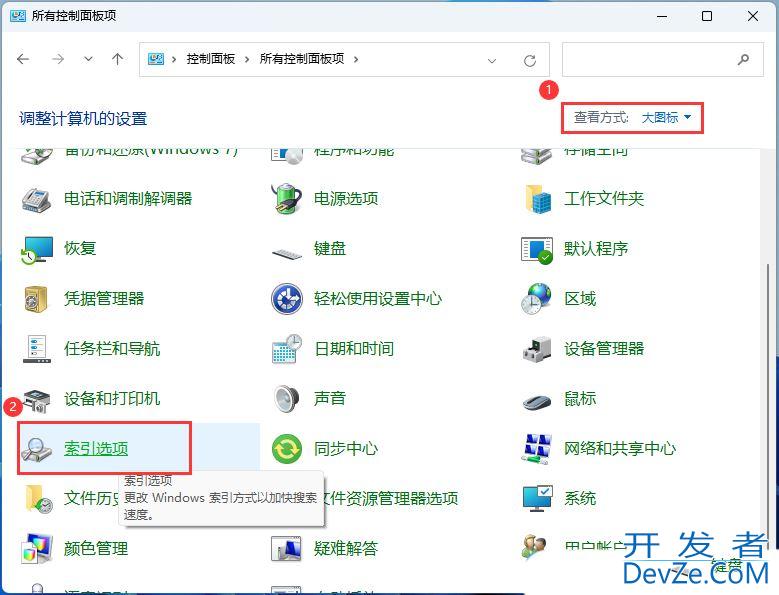Expand chevron after 所有控制面板项 breadcrumb
The height and width of the screenshot is (595, 779).
click(x=356, y=60)
